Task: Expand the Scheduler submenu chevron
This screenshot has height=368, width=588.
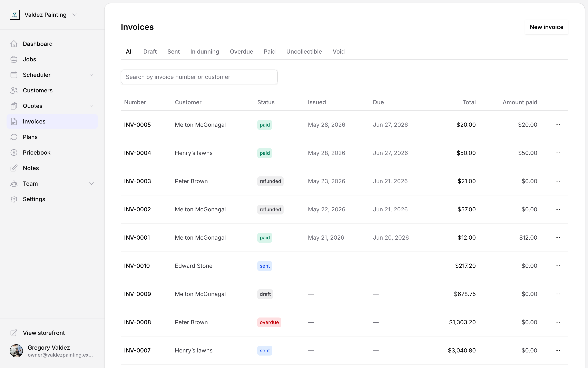Action: pos(91,75)
